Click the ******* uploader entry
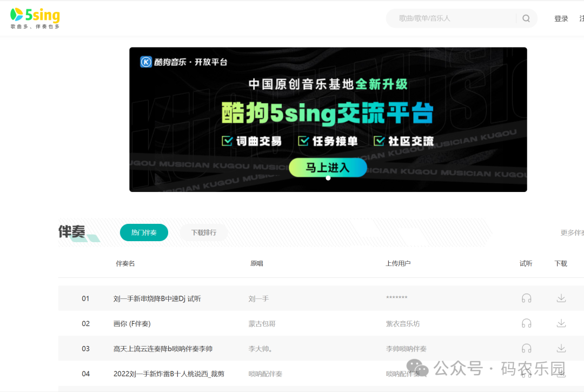The height and width of the screenshot is (392, 584). (x=397, y=298)
